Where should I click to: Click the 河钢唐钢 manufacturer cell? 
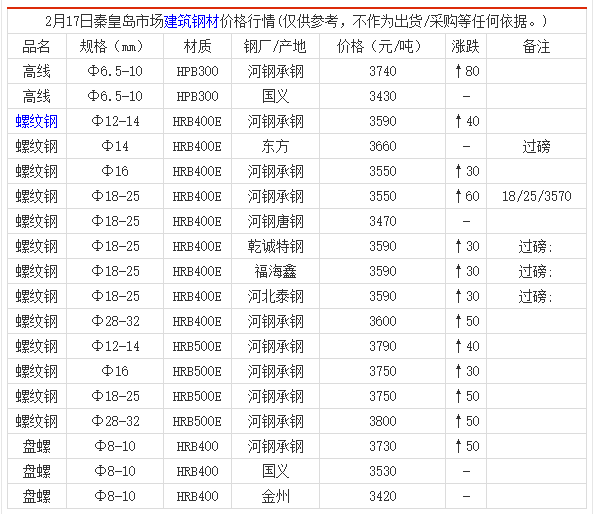275,221
